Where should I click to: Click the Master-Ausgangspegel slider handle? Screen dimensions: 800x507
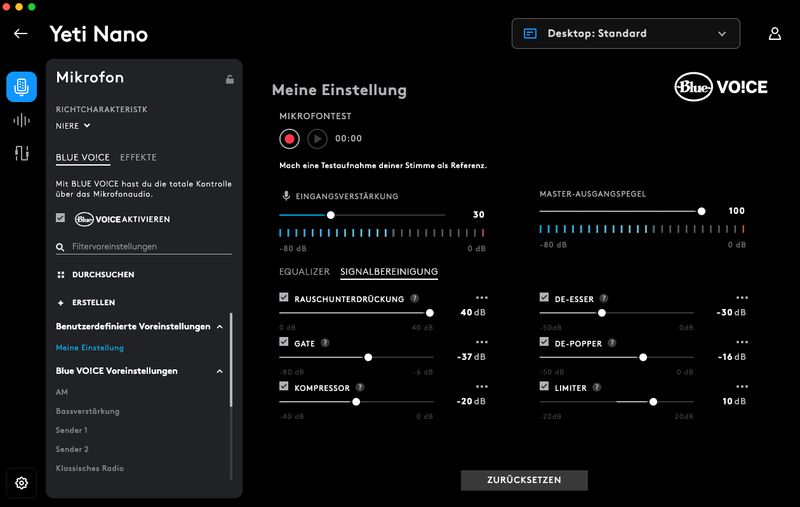point(702,211)
